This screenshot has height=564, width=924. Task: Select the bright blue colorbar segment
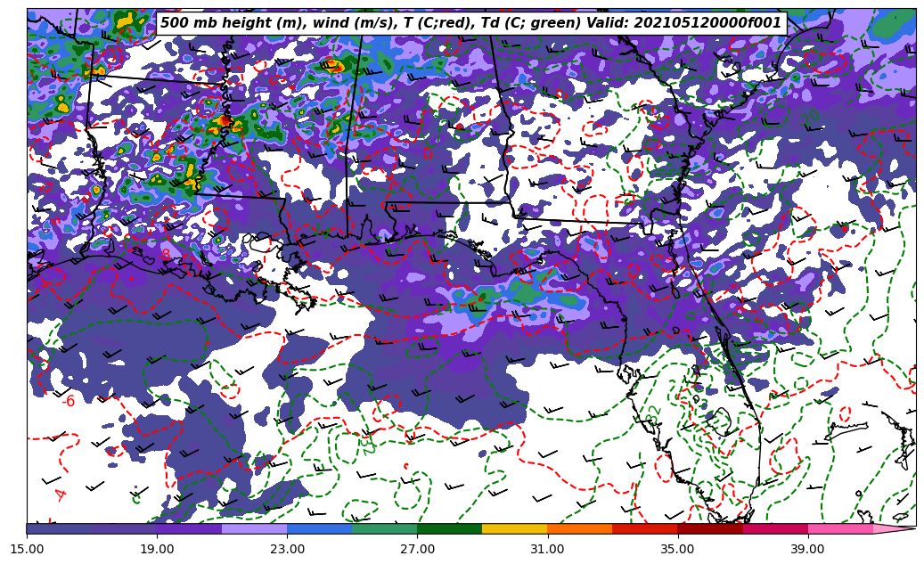click(319, 529)
